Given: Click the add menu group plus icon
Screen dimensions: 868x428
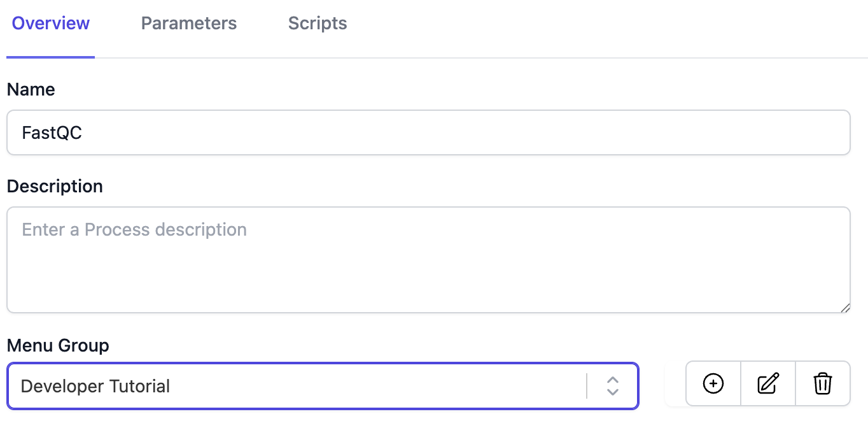Looking at the screenshot, I should [x=713, y=383].
